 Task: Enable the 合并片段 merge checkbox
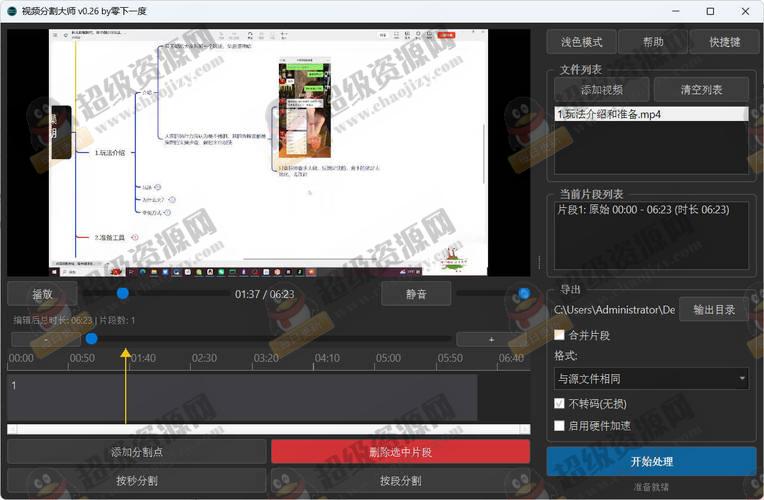click(559, 335)
